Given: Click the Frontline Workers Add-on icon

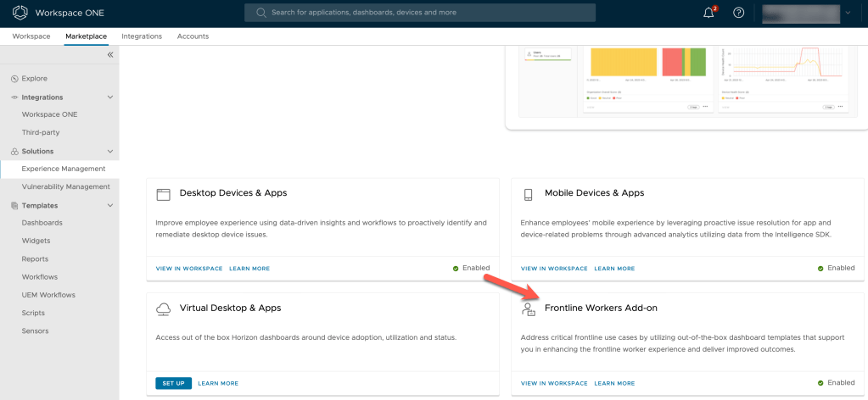Looking at the screenshot, I should pyautogui.click(x=528, y=309).
